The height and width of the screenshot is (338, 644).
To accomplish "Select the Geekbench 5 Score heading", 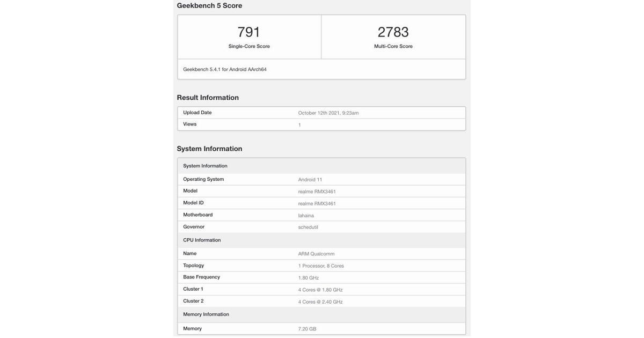I will pyautogui.click(x=209, y=4).
